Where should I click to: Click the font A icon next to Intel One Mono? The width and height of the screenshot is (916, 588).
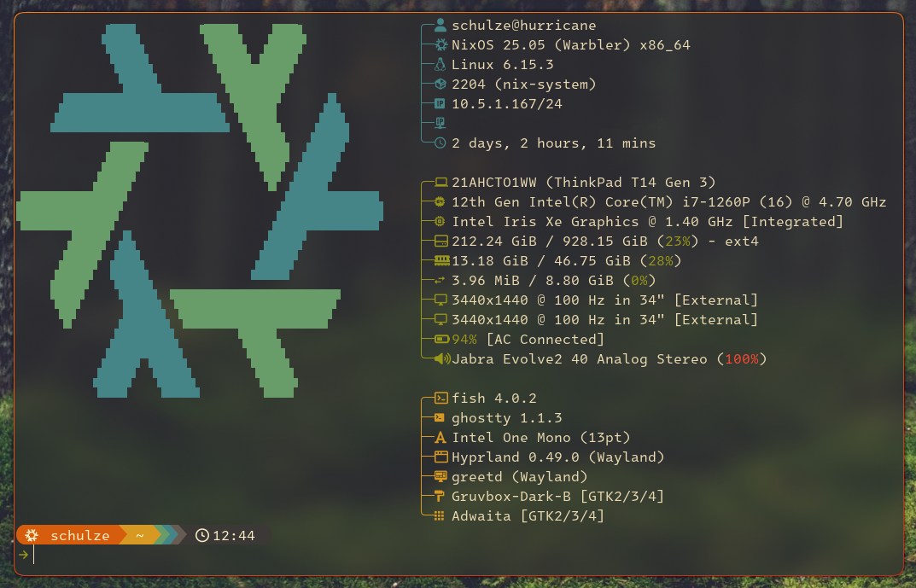[438, 437]
